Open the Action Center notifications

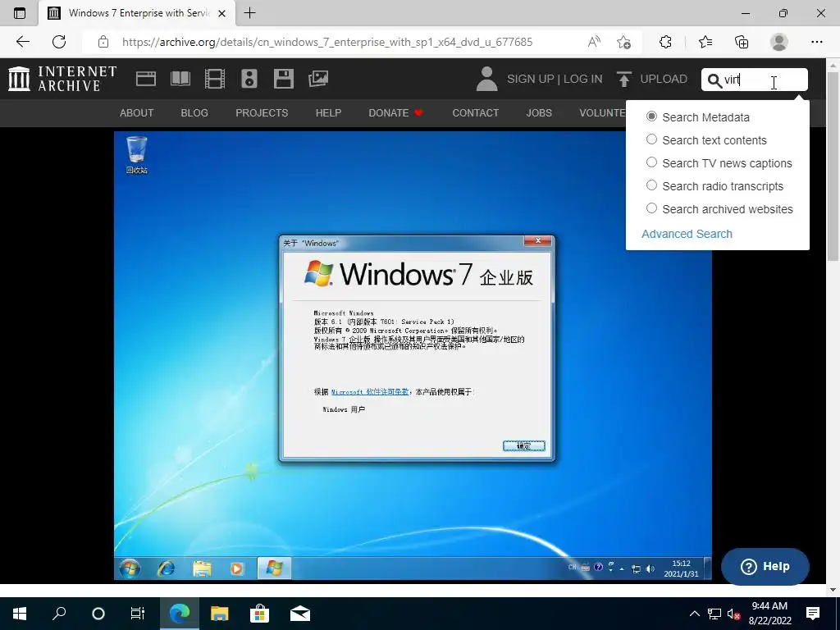tap(813, 614)
